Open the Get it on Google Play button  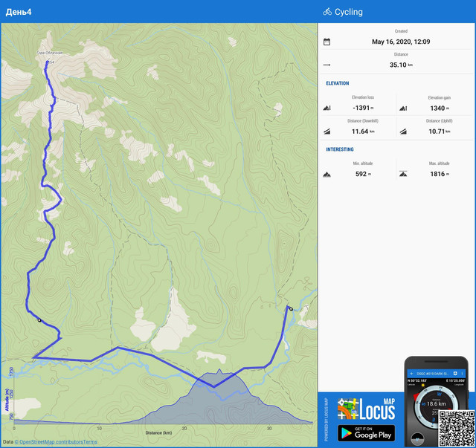366,433
